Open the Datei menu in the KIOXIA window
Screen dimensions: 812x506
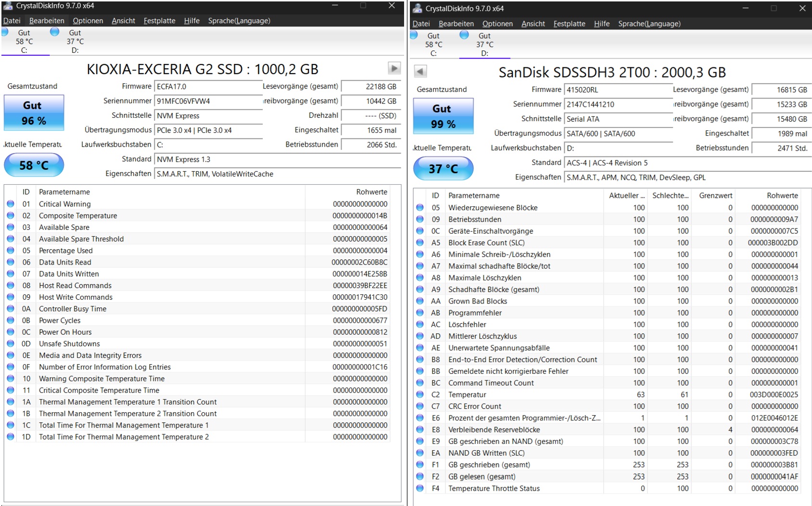12,21
